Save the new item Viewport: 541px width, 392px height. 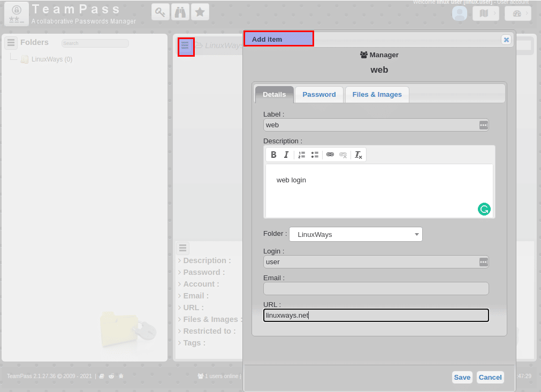tap(462, 377)
